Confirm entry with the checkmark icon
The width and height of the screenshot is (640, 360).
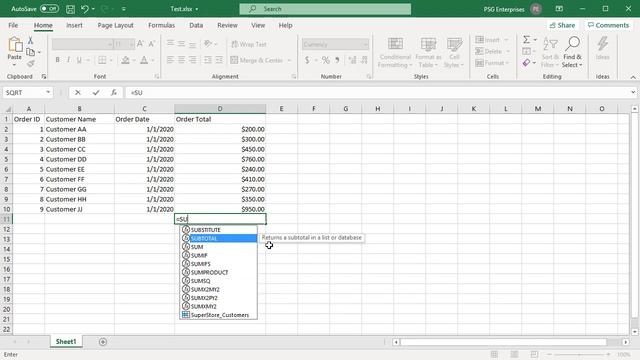pos(96,93)
